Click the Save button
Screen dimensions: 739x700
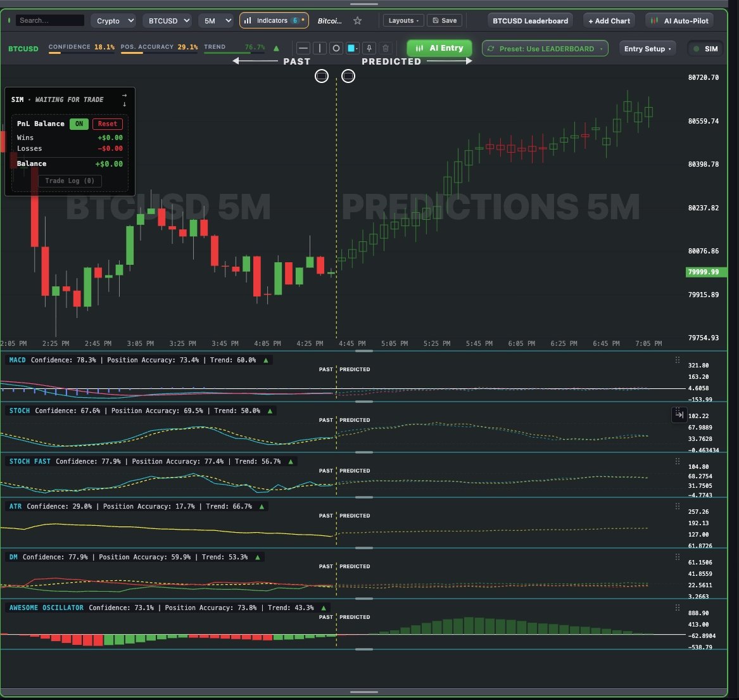[x=445, y=21]
